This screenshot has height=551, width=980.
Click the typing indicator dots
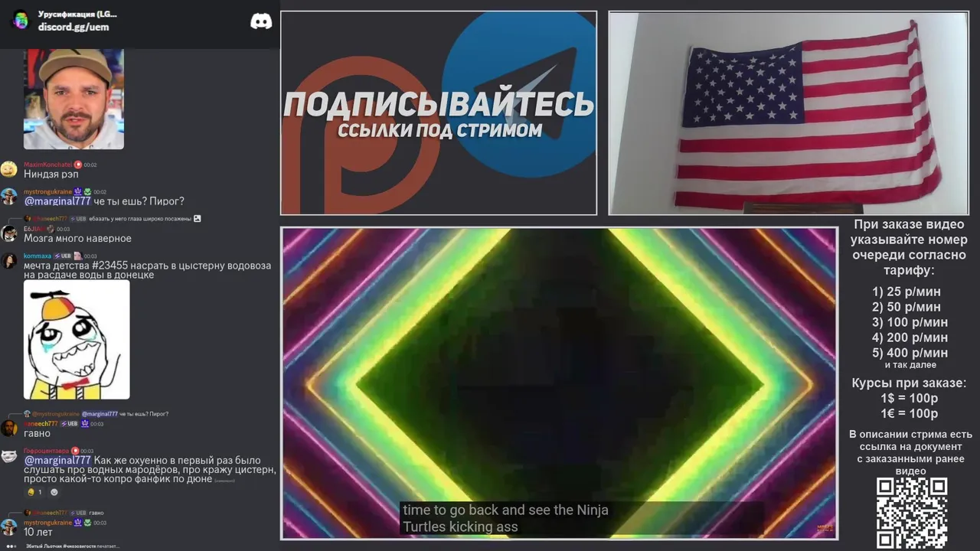tap(11, 546)
